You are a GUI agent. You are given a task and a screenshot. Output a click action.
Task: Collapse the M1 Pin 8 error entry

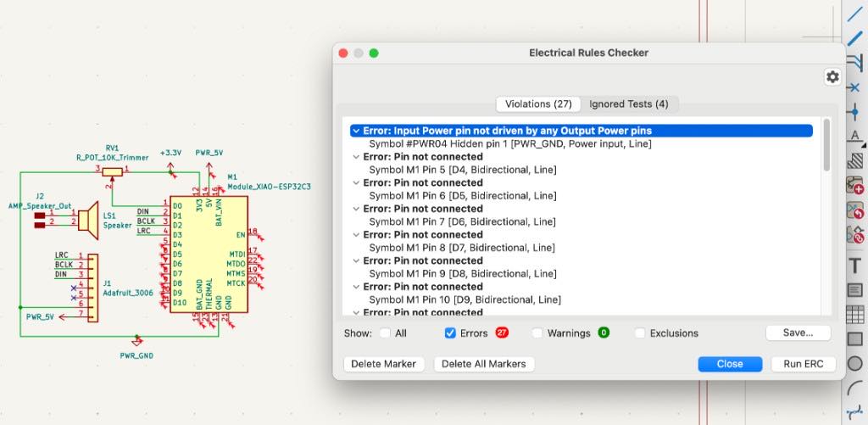[x=355, y=235]
